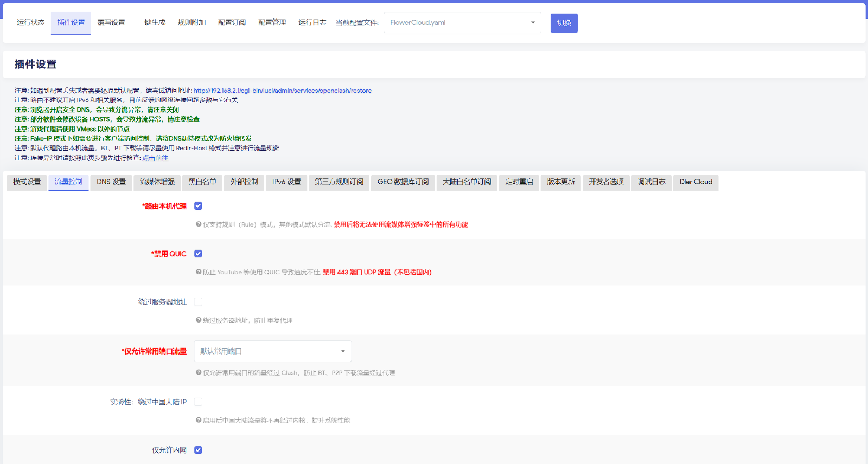Viewport: 868px width, 464px height.
Task: Click help icon beside 防止重复代理 hint
Action: click(199, 320)
